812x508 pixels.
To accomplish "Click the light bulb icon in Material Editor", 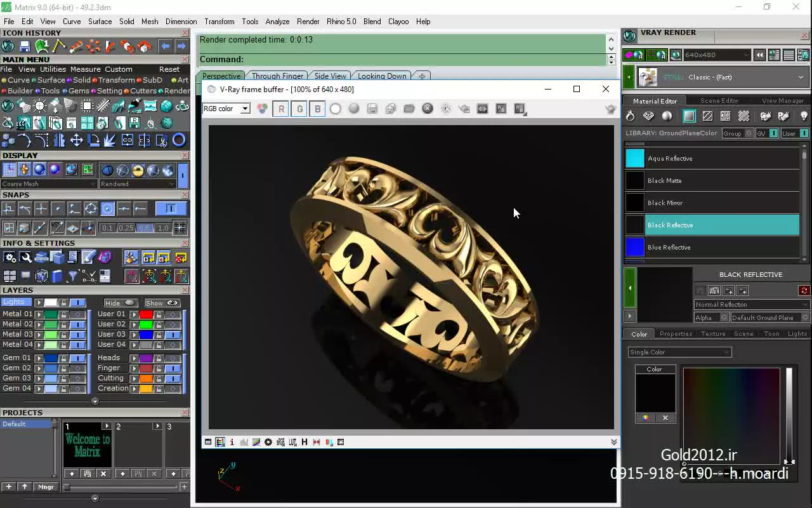I will 804,116.
